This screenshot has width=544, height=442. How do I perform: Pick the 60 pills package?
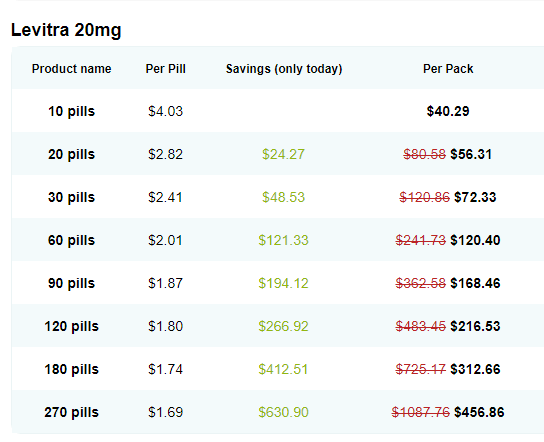coord(71,240)
